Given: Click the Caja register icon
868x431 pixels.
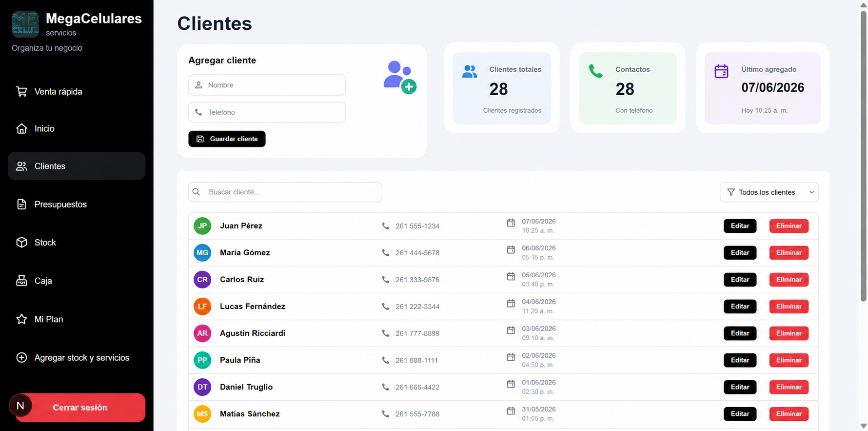Looking at the screenshot, I should (21, 281).
